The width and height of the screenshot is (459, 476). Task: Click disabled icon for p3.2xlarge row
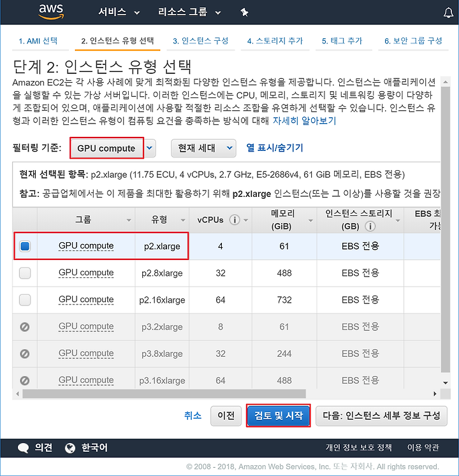click(x=25, y=327)
